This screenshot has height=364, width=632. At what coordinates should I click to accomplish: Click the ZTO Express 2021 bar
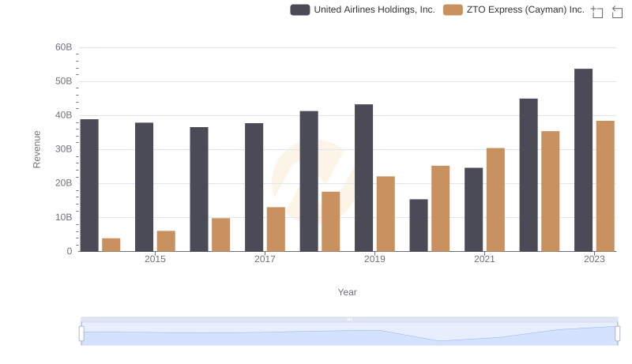point(496,200)
